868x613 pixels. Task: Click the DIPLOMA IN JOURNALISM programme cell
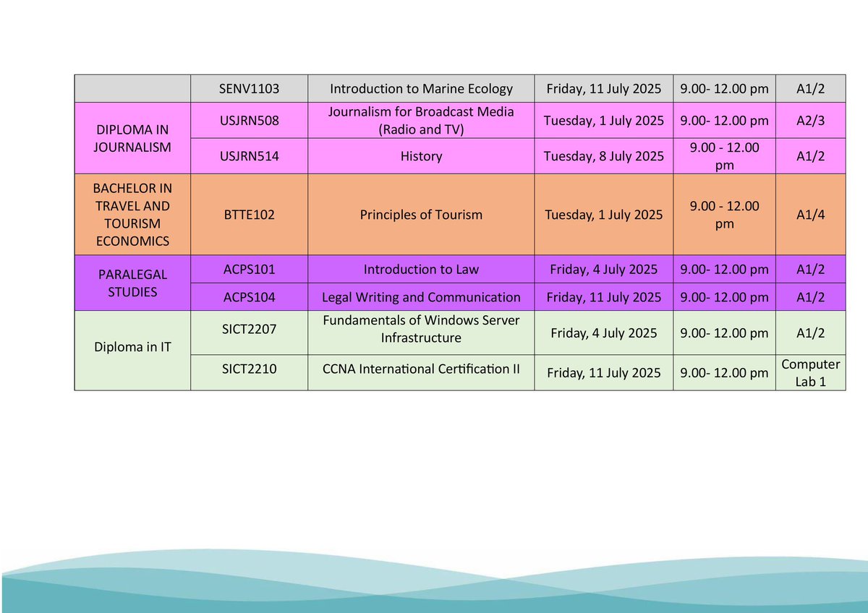tap(133, 138)
